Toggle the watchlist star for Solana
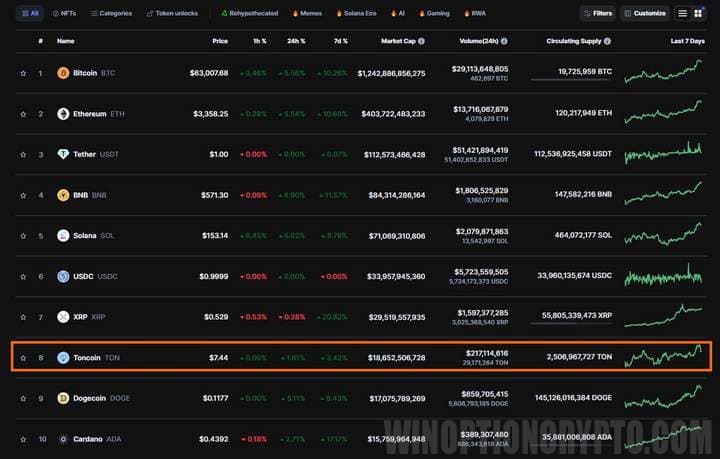This screenshot has width=720, height=459. pyautogui.click(x=23, y=236)
